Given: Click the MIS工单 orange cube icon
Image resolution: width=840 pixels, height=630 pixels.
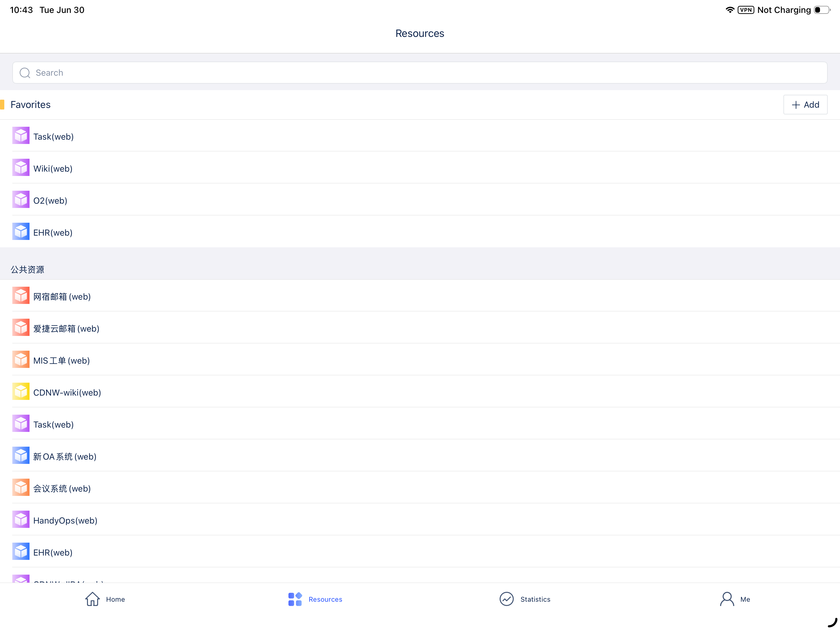Looking at the screenshot, I should (21, 360).
